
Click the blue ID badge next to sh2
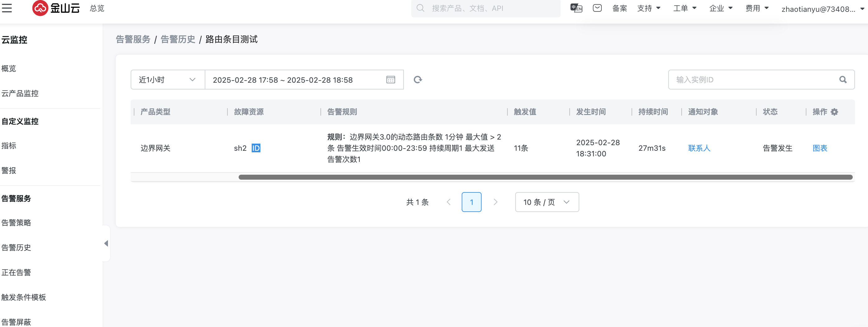click(256, 148)
